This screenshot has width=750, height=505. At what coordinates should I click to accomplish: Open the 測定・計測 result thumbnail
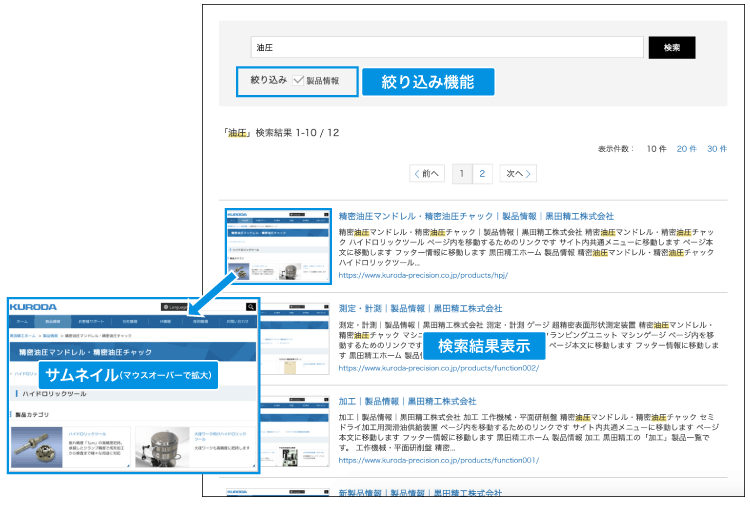pyautogui.click(x=295, y=338)
